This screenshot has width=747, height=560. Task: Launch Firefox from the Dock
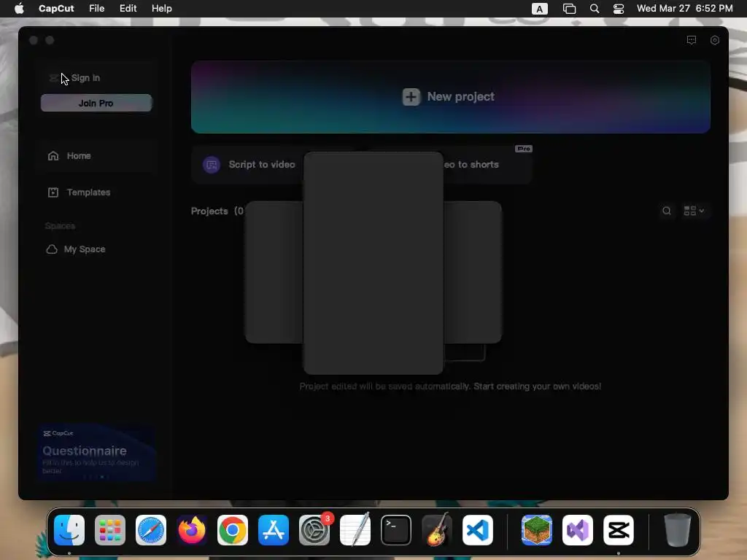click(192, 530)
